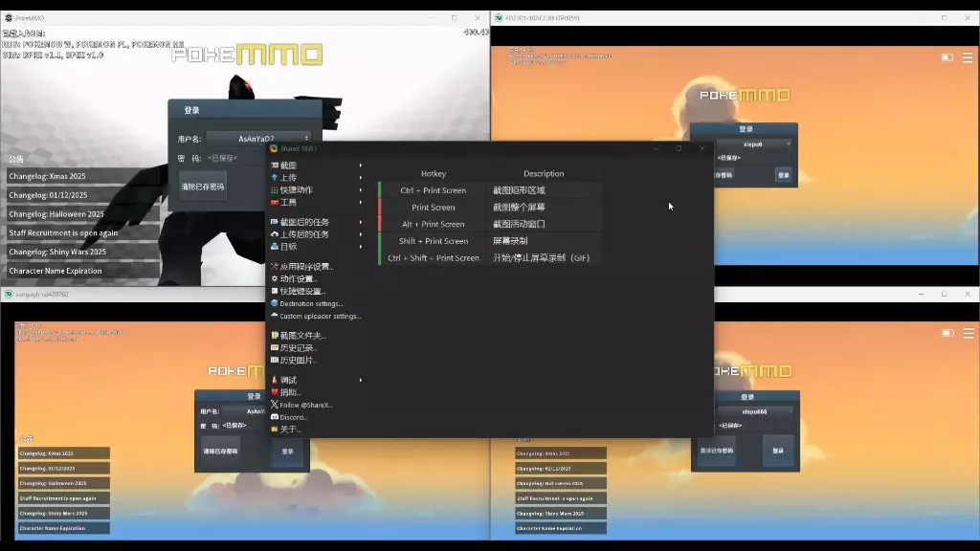Viewport: 980px width, 551px height.
Task: Click the password field in xiepu66 login
Action: [x=755, y=426]
